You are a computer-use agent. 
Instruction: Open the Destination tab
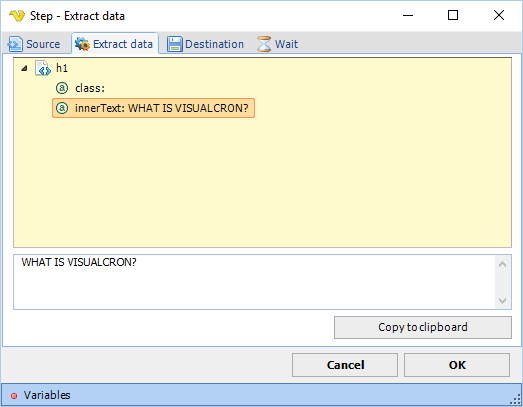point(205,44)
